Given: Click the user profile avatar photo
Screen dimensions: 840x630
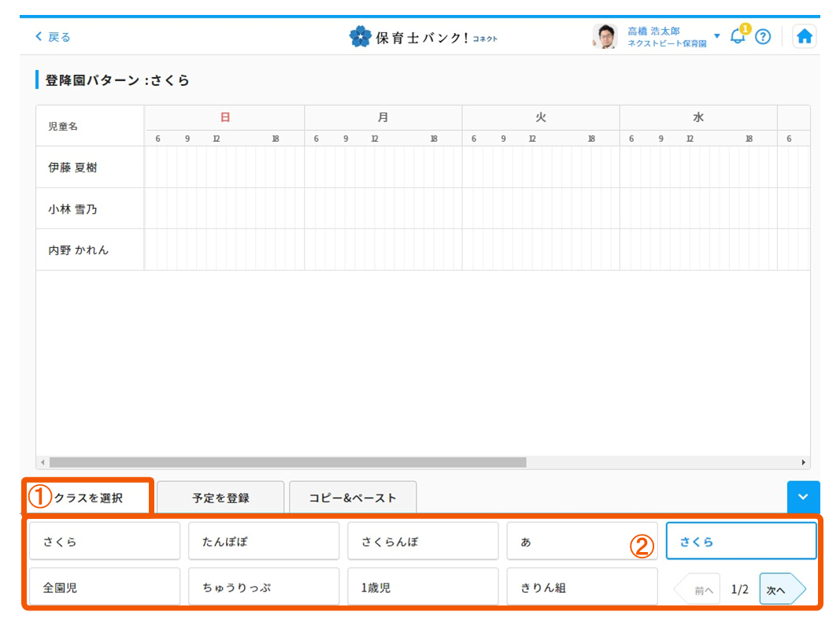Looking at the screenshot, I should tap(604, 36).
